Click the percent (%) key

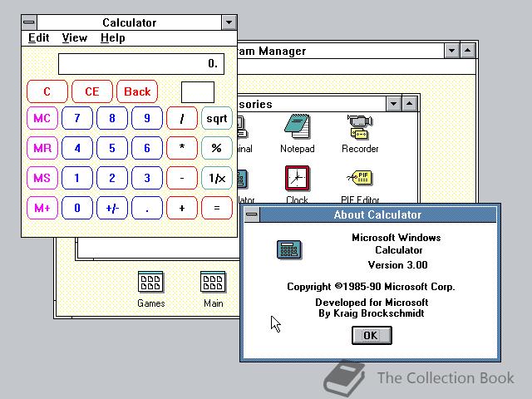pyautogui.click(x=217, y=148)
